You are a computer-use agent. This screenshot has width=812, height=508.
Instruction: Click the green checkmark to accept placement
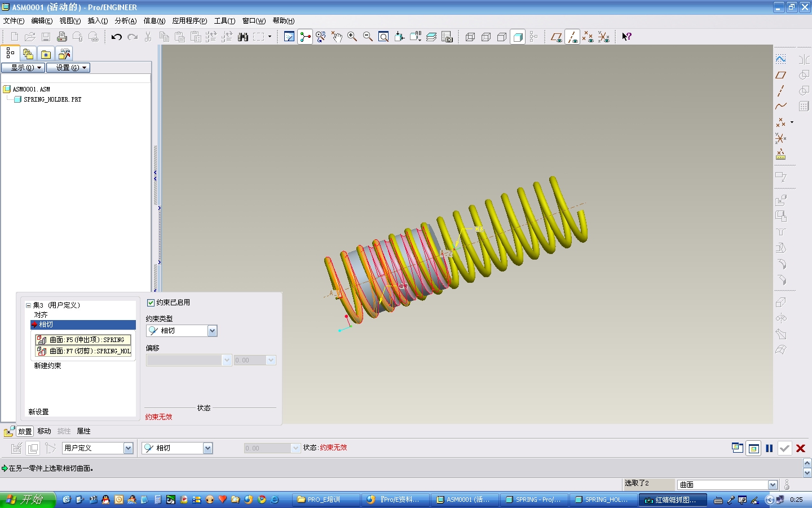[784, 448]
